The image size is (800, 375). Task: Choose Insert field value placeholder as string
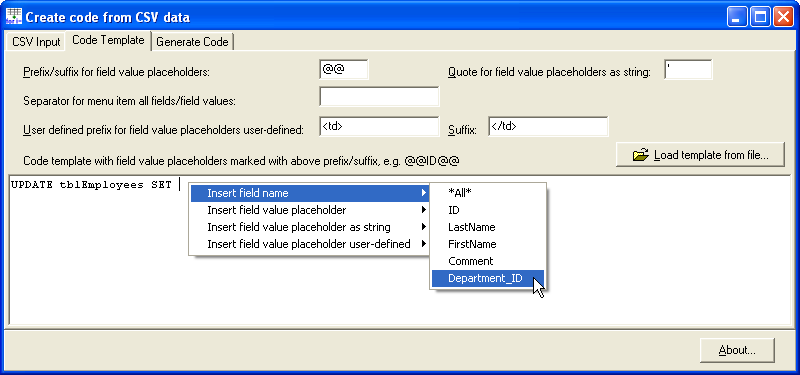pyautogui.click(x=309, y=227)
